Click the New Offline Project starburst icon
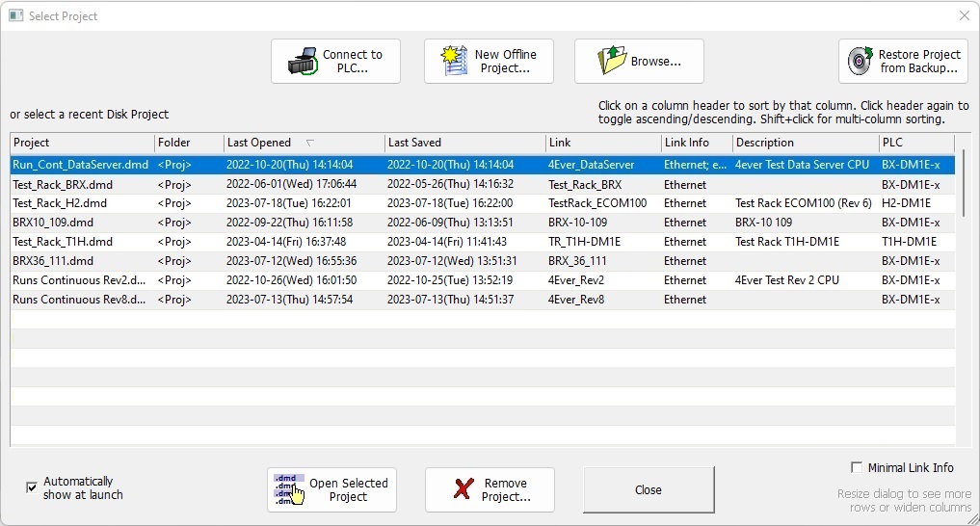This screenshot has width=980, height=526. tap(455, 62)
